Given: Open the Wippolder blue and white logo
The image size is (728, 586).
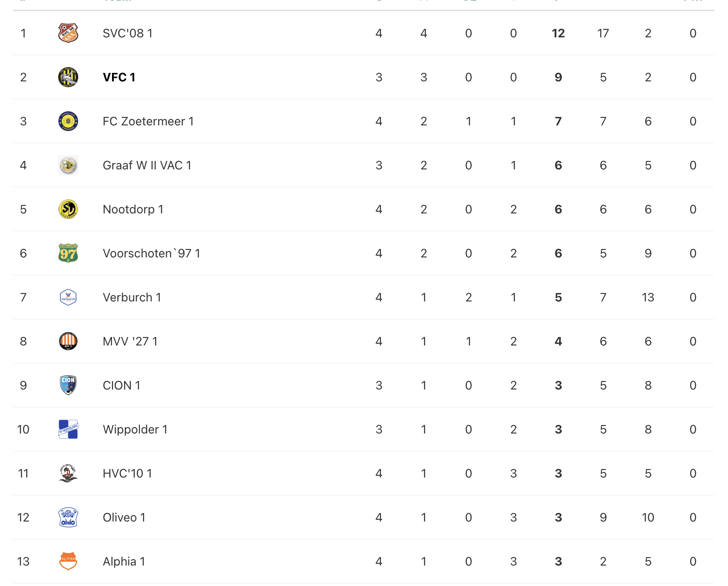Looking at the screenshot, I should [x=68, y=429].
